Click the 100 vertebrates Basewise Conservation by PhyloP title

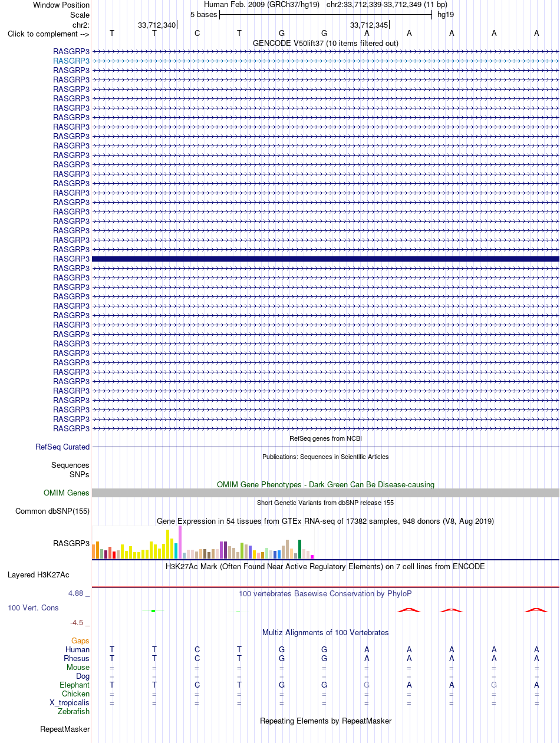click(x=325, y=593)
